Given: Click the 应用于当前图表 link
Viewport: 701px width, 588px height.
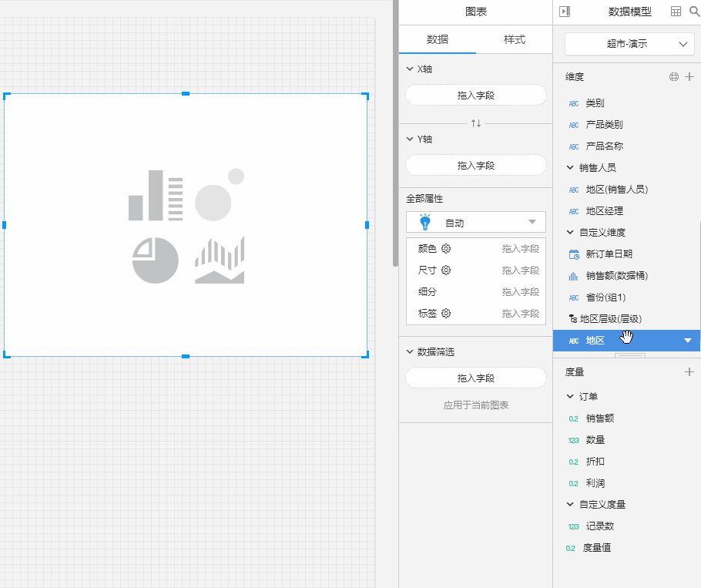Looking at the screenshot, I should point(476,405).
